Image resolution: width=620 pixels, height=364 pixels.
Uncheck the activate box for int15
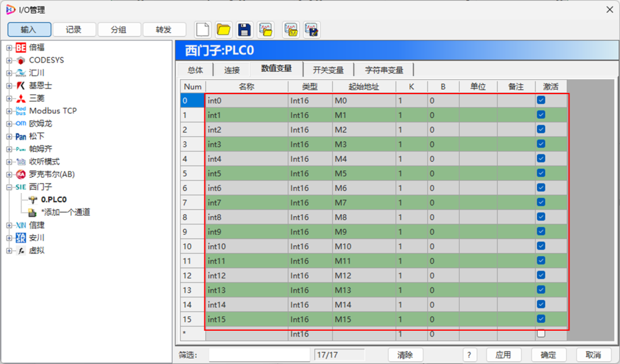click(x=541, y=319)
